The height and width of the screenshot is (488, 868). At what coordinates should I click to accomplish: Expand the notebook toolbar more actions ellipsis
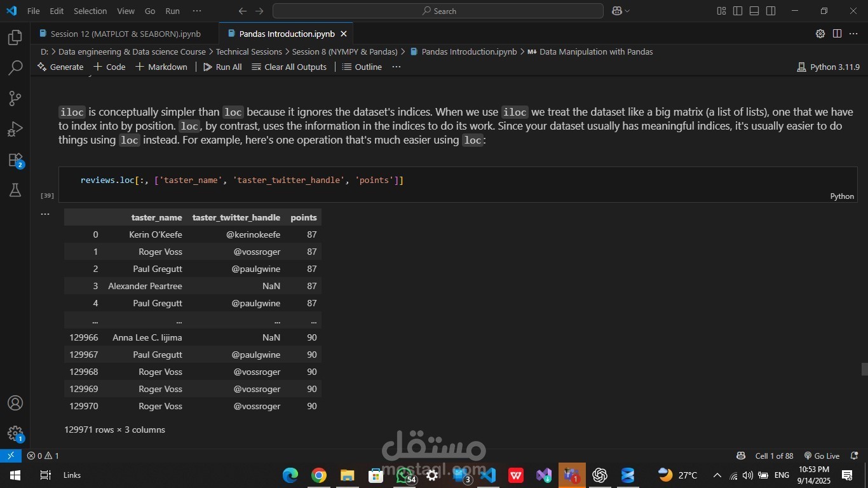tap(397, 67)
